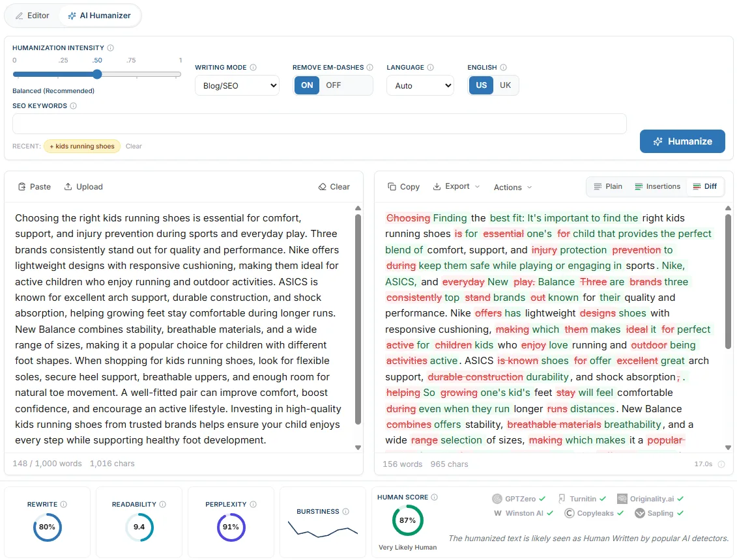Clear the recent keywords list
Image resolution: width=737 pixels, height=560 pixels.
134,146
